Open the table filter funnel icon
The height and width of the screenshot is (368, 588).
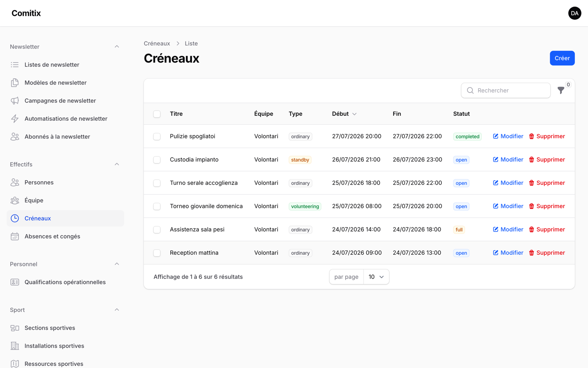561,90
